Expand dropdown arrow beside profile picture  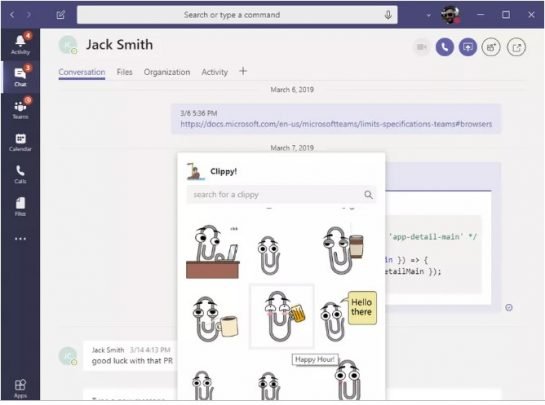[x=429, y=15]
